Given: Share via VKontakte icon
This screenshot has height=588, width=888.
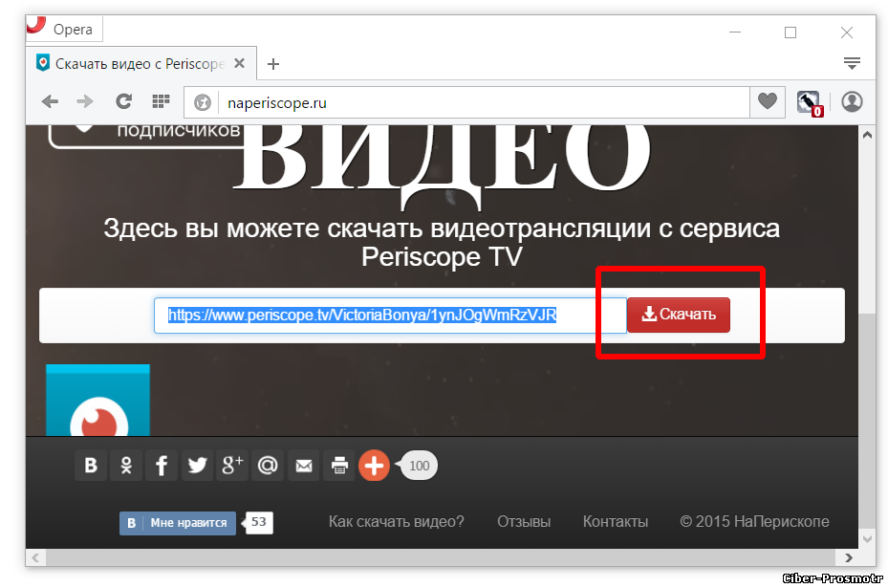Looking at the screenshot, I should [91, 466].
